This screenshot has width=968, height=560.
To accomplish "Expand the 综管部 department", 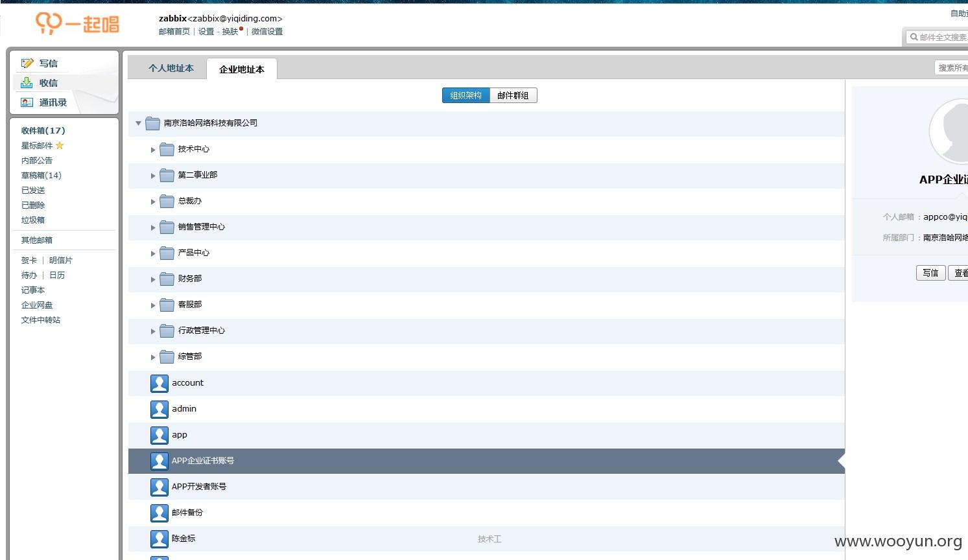I will 153,357.
